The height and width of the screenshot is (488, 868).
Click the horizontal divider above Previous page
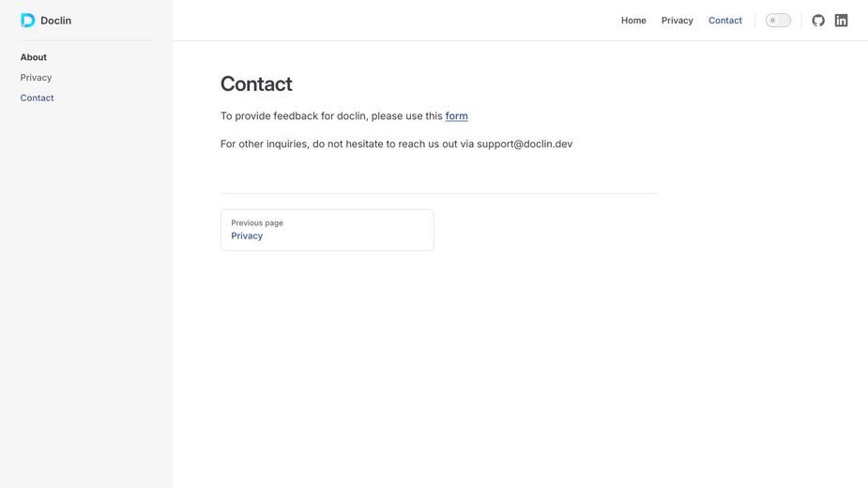click(x=438, y=193)
